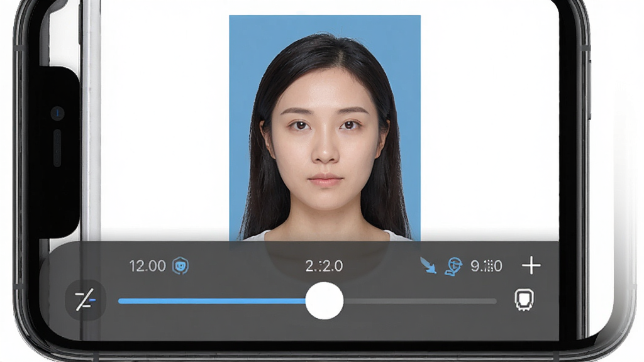Image resolution: width=644 pixels, height=362 pixels.
Task: Click the blue filled section of the slider track
Action: point(212,301)
